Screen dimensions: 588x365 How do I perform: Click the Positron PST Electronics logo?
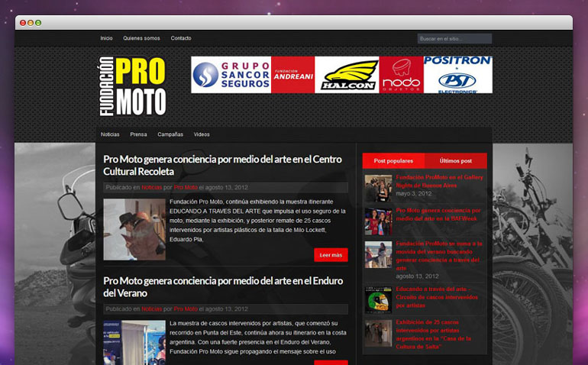458,75
